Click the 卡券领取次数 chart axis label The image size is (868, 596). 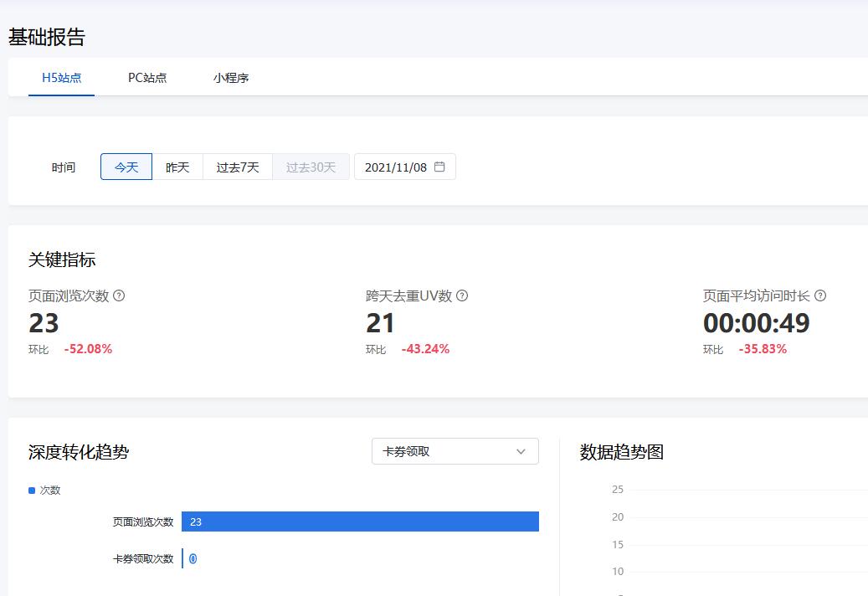tap(143, 559)
